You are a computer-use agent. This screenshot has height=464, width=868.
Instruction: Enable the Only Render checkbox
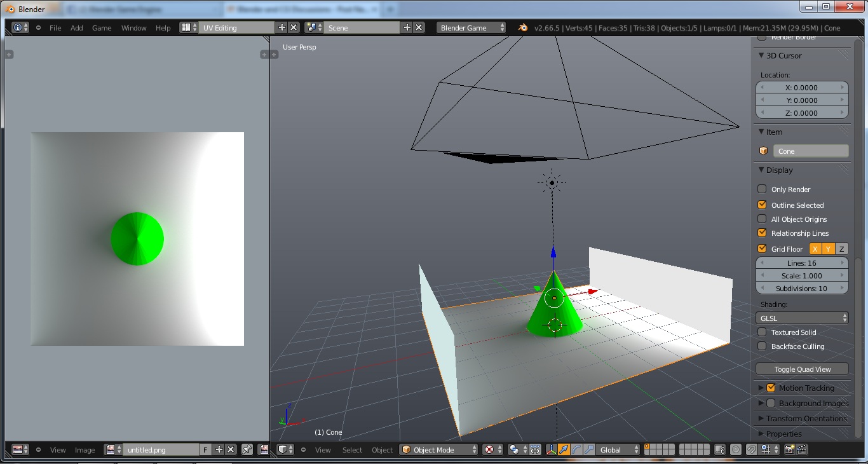tap(762, 189)
